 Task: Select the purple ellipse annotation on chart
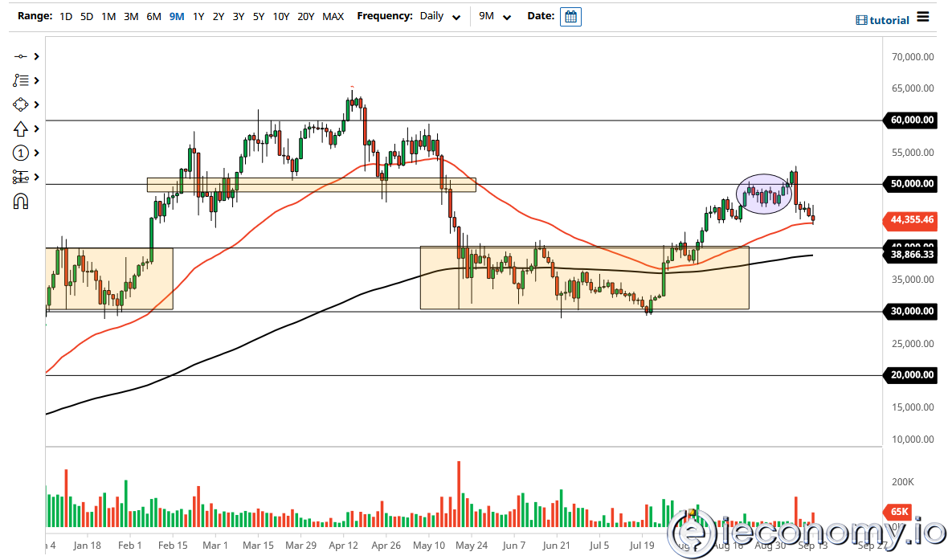pos(764,194)
